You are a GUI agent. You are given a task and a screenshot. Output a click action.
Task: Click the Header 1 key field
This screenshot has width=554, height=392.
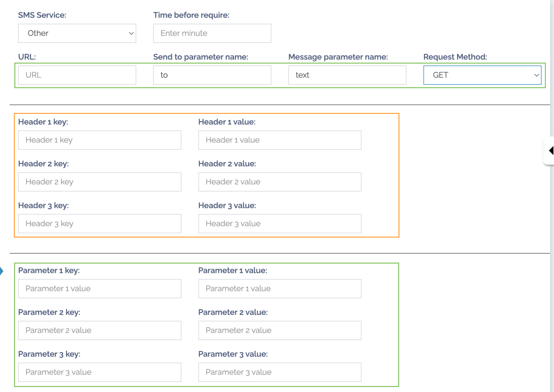(x=99, y=140)
